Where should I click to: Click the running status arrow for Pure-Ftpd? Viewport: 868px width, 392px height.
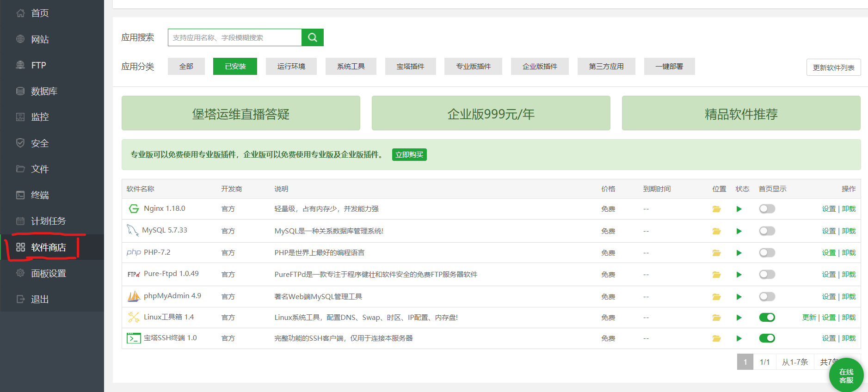point(739,275)
